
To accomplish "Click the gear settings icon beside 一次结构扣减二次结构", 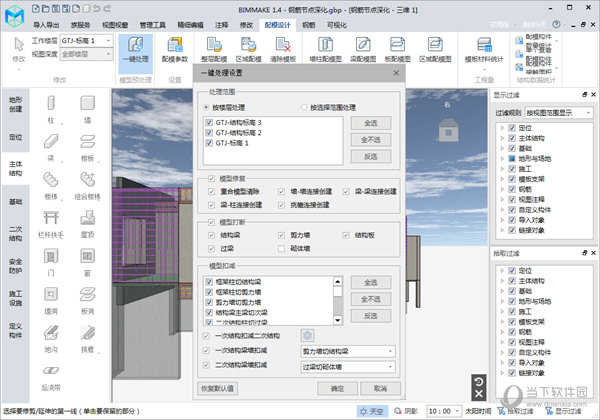I will 307,335.
